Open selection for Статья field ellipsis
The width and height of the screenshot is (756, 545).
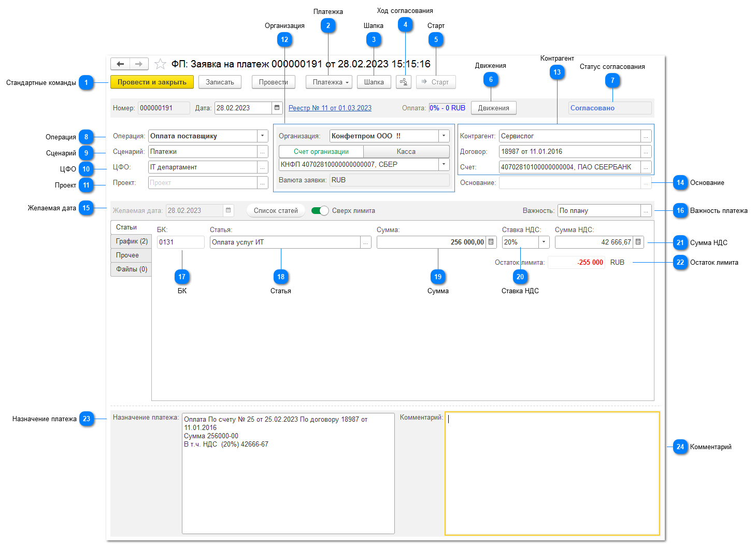[x=366, y=242]
